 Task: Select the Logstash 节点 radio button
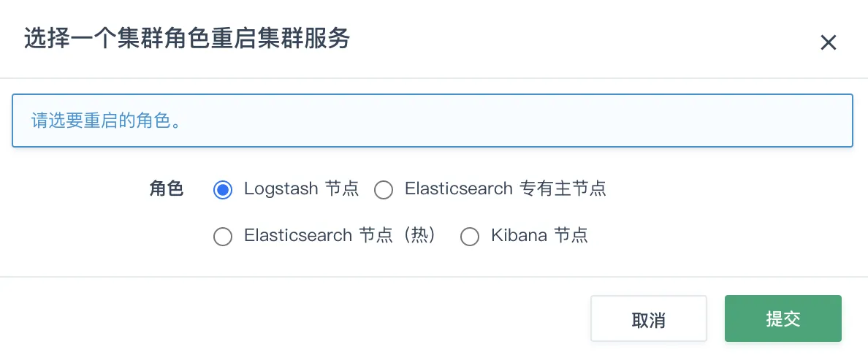coord(223,190)
